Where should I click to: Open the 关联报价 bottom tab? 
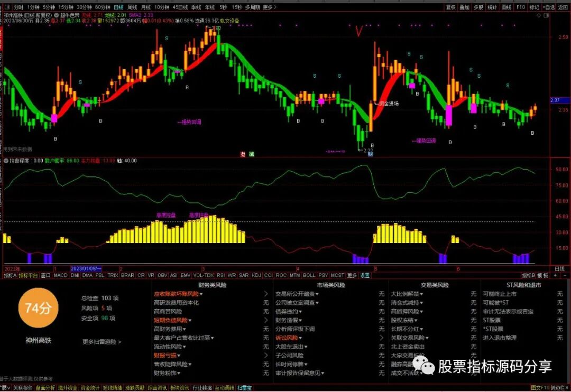pos(23,388)
